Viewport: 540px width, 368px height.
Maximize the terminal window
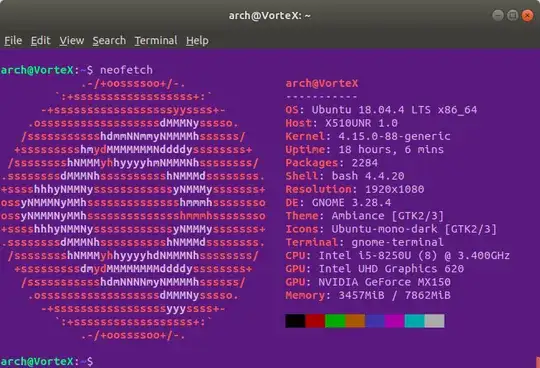click(512, 15)
